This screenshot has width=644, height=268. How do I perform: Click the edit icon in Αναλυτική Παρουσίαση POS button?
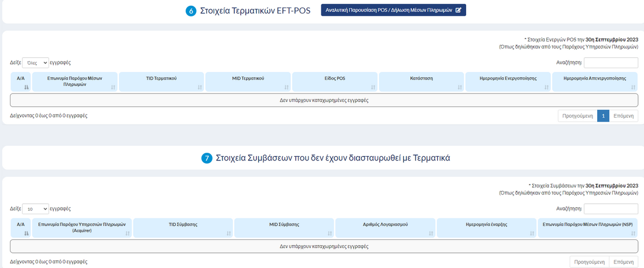pyautogui.click(x=458, y=10)
